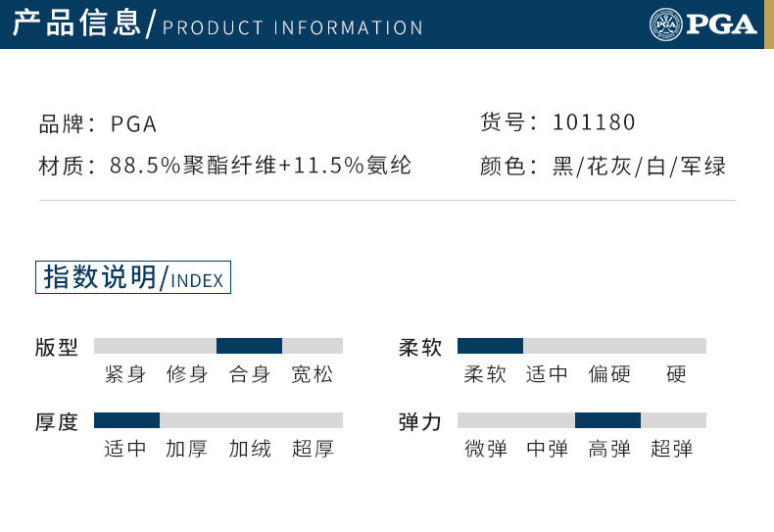This screenshot has height=532, width=774.
Task: Choose the 宽松 fit label
Action: click(313, 374)
